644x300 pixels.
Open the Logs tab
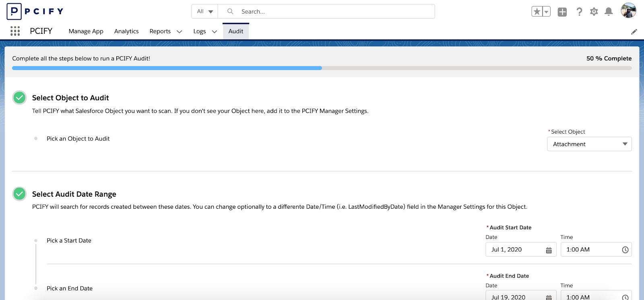200,31
